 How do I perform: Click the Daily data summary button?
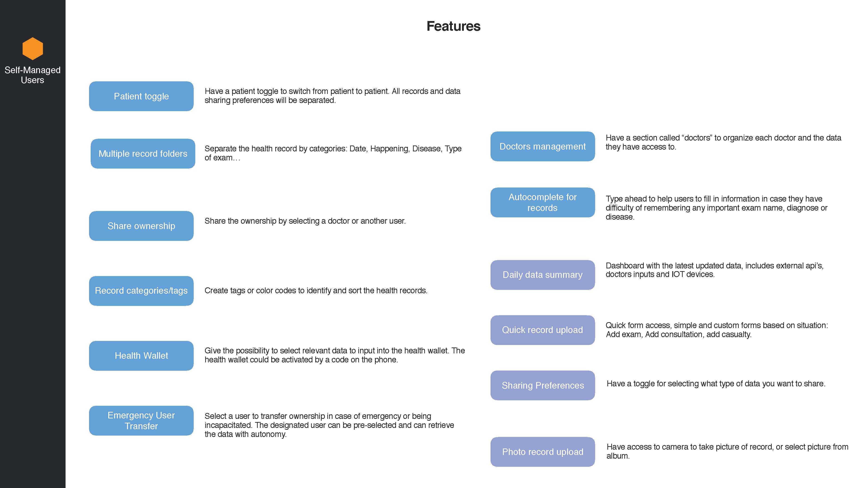tap(542, 275)
